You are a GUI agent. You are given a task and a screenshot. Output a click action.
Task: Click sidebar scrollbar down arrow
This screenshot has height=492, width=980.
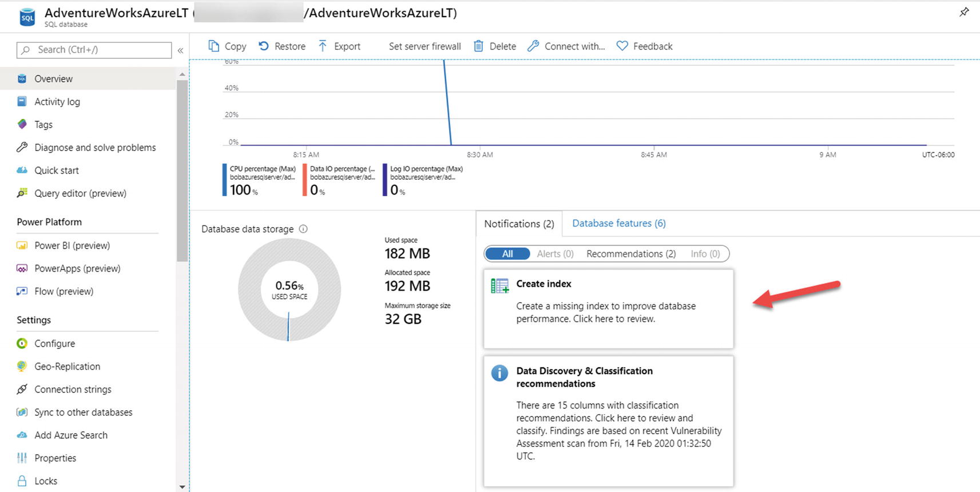tap(182, 487)
